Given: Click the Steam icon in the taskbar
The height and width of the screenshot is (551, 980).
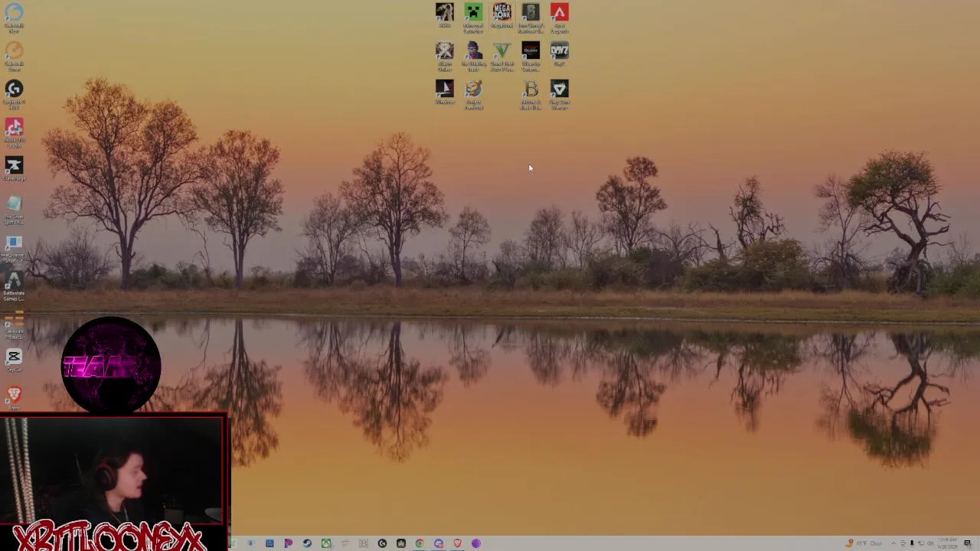Looking at the screenshot, I should click(x=307, y=543).
